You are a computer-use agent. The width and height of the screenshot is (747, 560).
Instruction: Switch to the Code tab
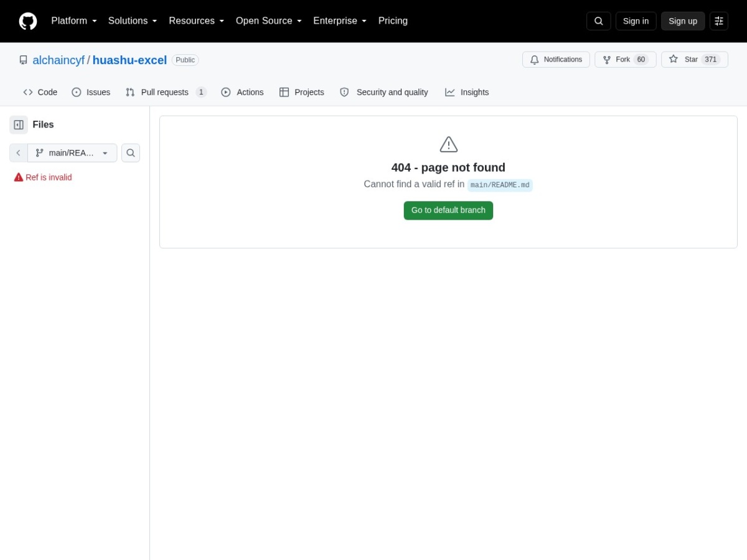(40, 92)
